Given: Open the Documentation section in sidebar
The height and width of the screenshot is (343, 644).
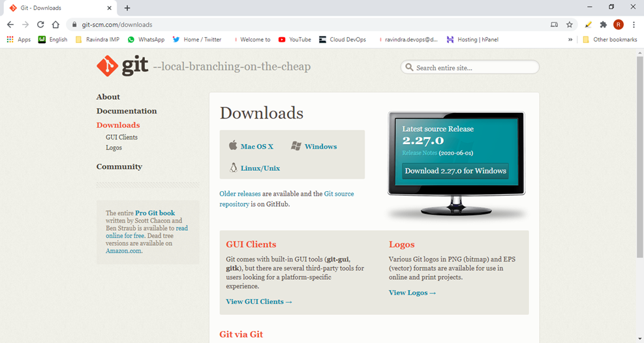Looking at the screenshot, I should point(127,111).
